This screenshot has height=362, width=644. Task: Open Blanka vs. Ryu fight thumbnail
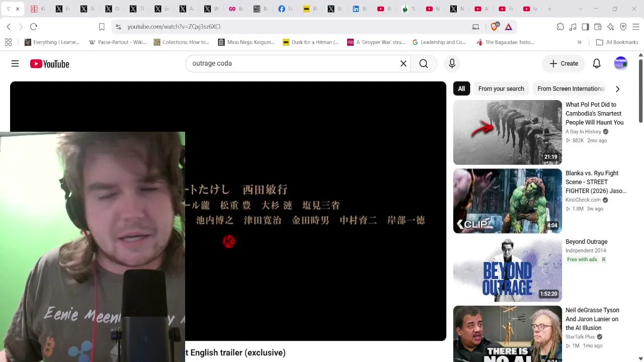pyautogui.click(x=508, y=201)
